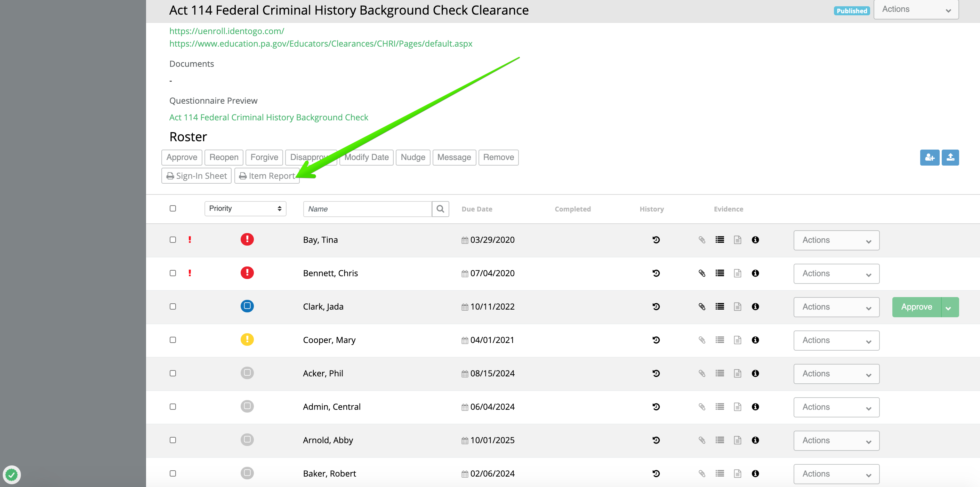
Task: Click the Item Report button
Action: click(x=267, y=176)
